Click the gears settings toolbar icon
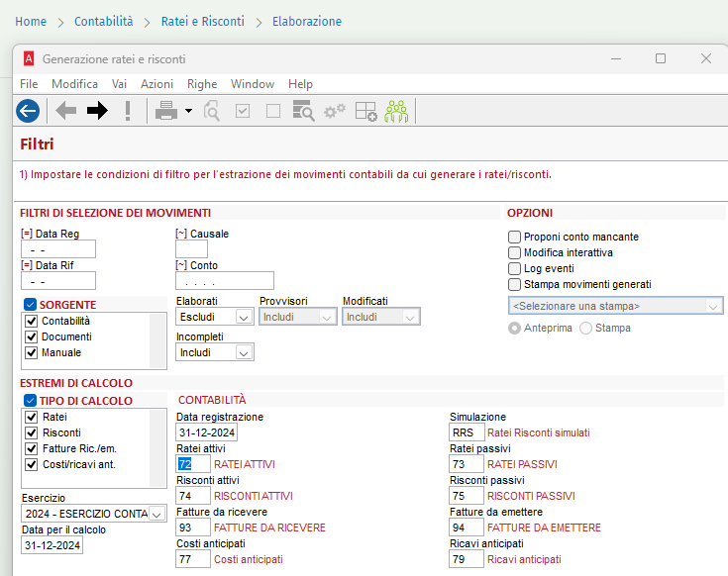728x576 pixels. pos(335,111)
